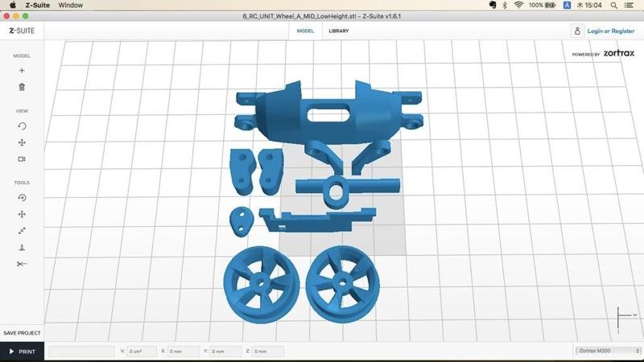
Task: Select the right wheel model
Action: coord(343,283)
